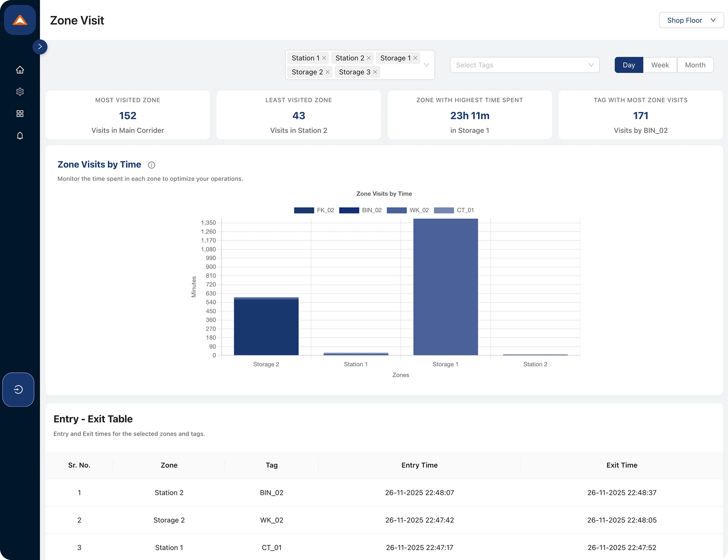Click info icon beside Zone Visits by Time
This screenshot has width=728, height=560.
click(151, 165)
